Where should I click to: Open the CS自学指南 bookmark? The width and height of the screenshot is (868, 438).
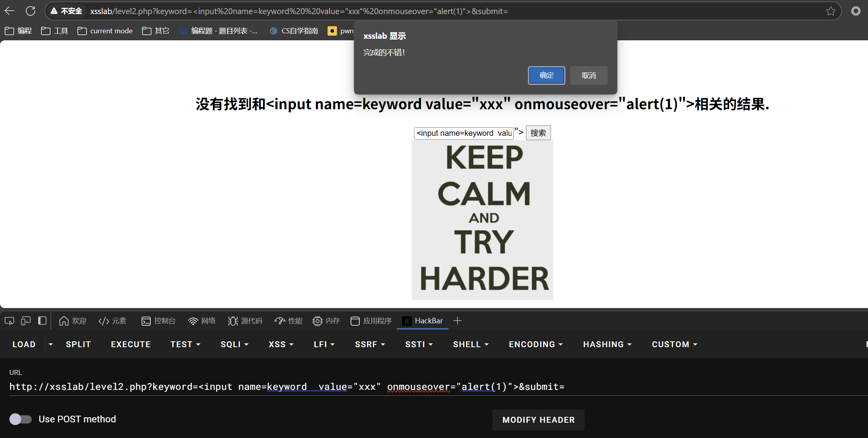(294, 31)
